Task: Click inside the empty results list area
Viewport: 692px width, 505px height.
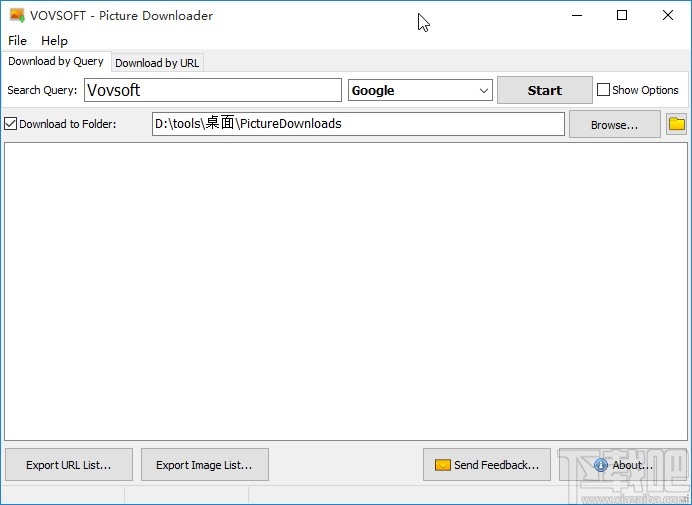Action: [x=345, y=290]
